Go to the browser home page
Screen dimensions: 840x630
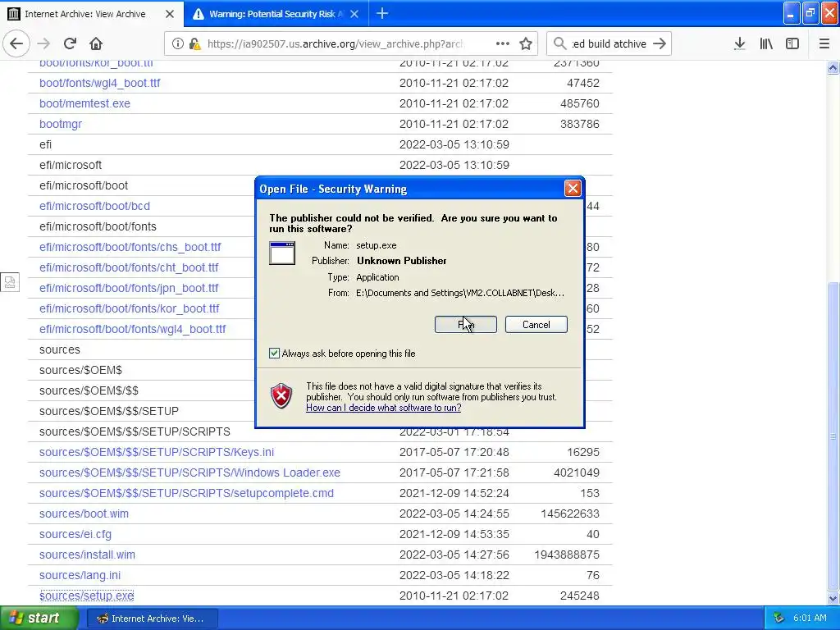pos(96,43)
